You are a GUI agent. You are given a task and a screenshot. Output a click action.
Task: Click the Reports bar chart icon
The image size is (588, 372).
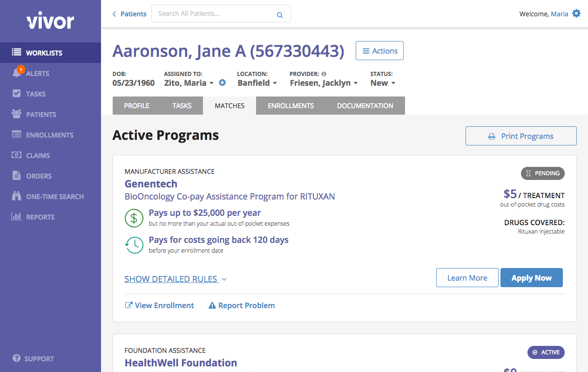coord(16,216)
